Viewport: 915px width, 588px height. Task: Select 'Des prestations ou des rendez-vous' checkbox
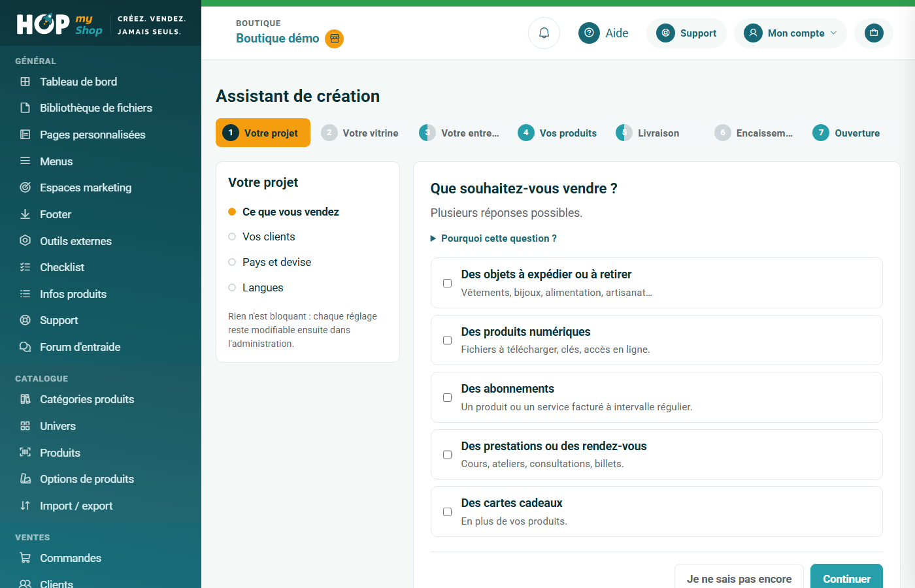tap(447, 455)
